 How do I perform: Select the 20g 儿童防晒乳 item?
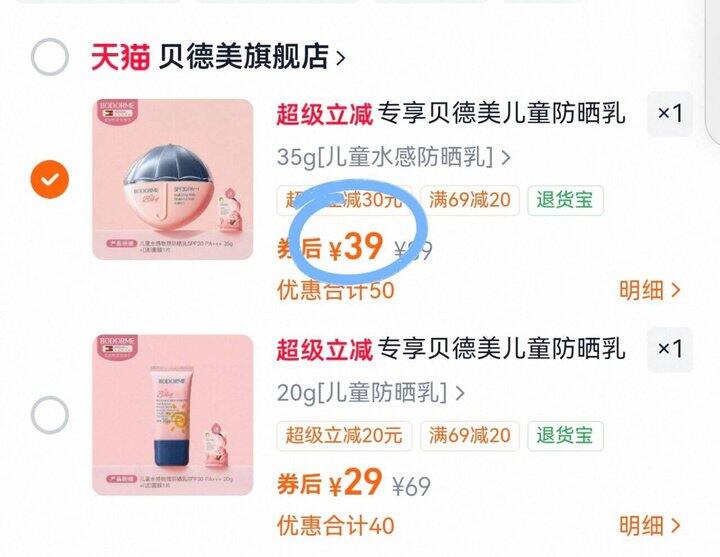50,415
